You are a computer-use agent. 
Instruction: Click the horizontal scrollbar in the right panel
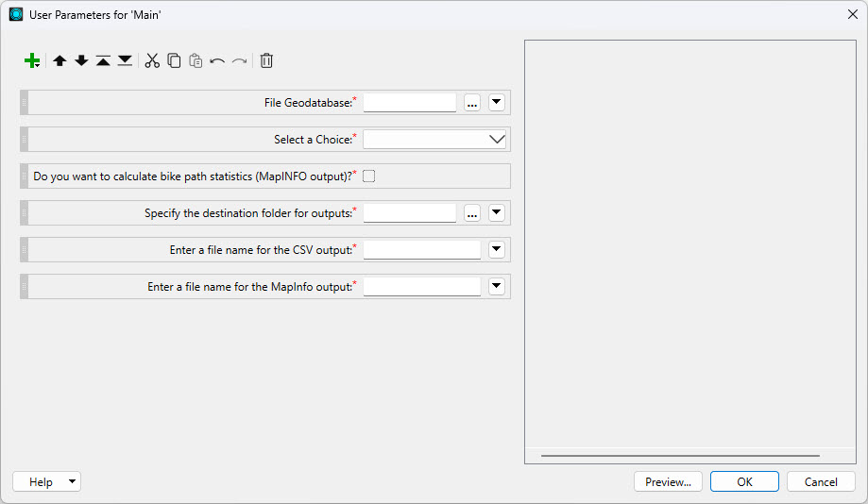[x=680, y=456]
